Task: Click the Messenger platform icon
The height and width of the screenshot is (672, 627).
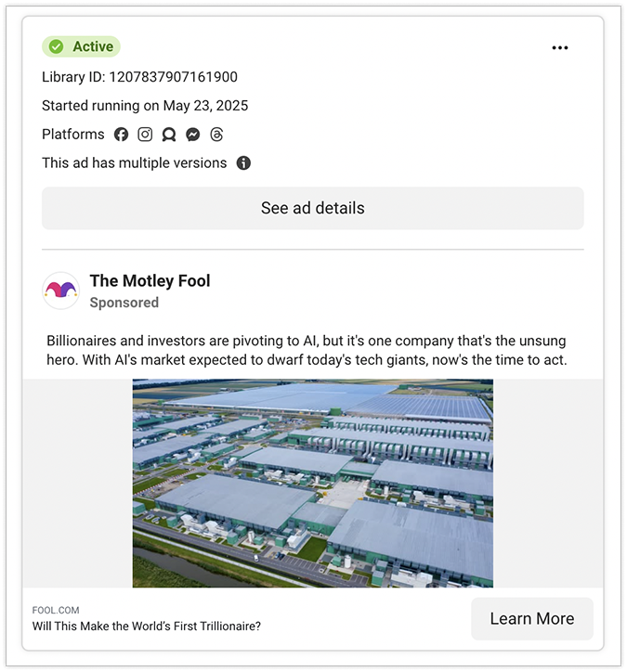Action: click(x=192, y=135)
